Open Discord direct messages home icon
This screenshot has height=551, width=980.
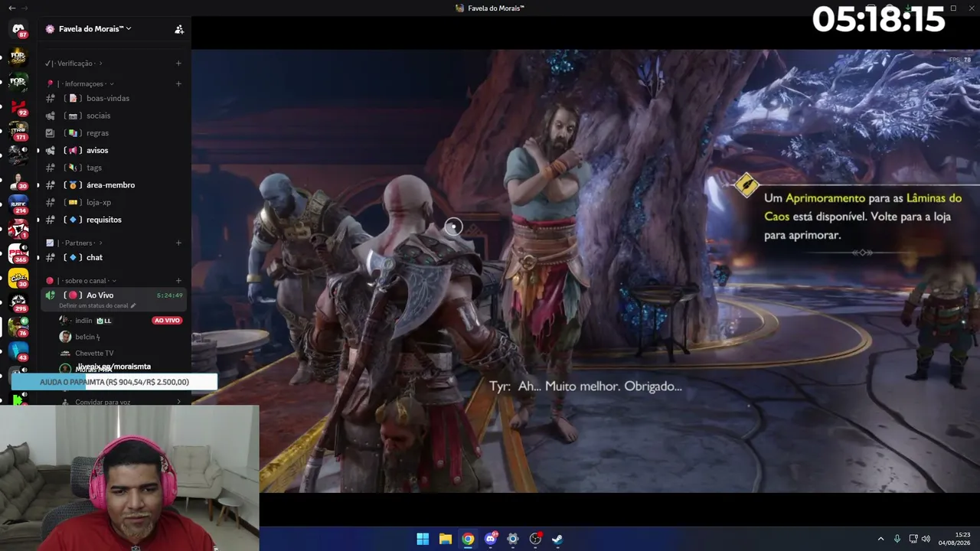[x=18, y=29]
